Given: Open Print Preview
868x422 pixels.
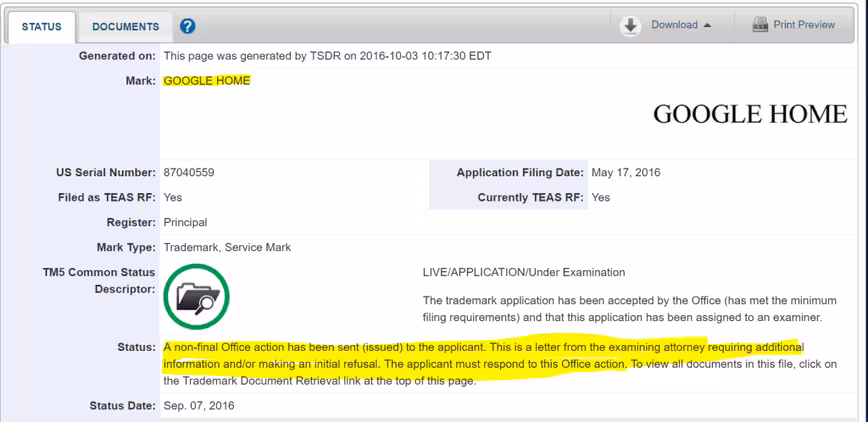Looking at the screenshot, I should [804, 25].
